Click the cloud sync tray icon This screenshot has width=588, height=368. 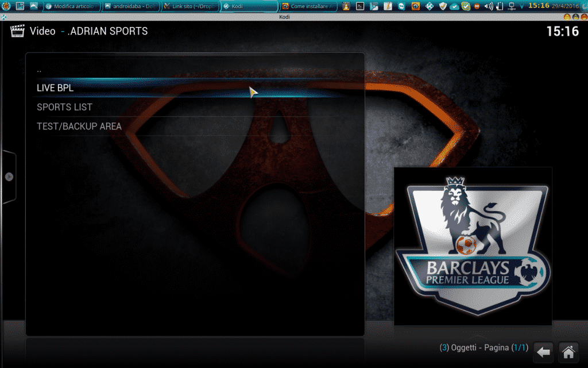tap(454, 6)
